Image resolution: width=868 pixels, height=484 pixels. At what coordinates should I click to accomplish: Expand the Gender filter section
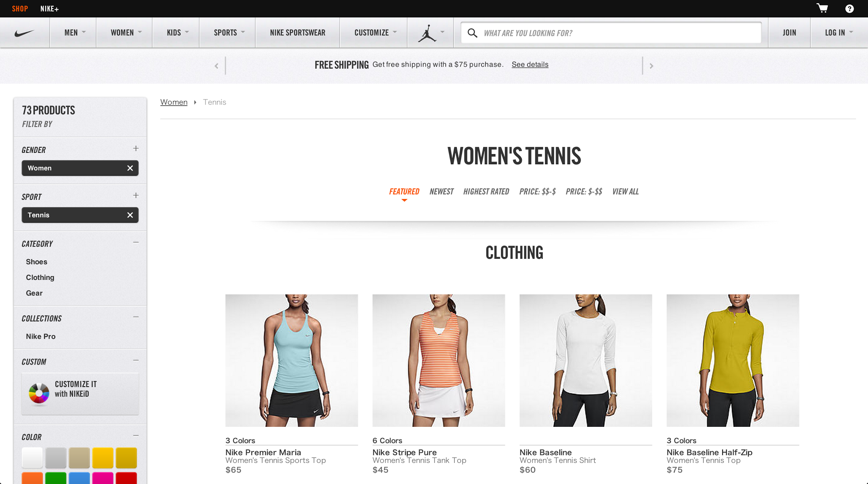[x=136, y=149]
